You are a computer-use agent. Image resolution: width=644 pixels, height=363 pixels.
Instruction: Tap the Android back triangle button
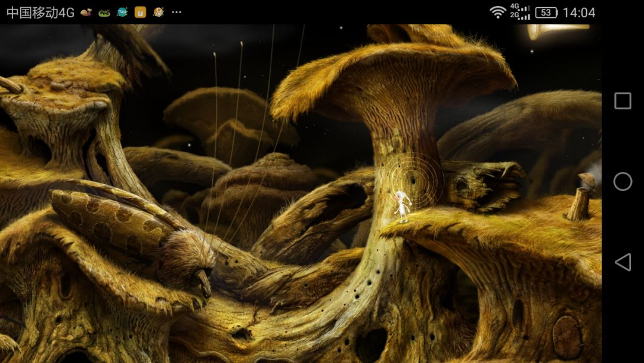click(623, 262)
